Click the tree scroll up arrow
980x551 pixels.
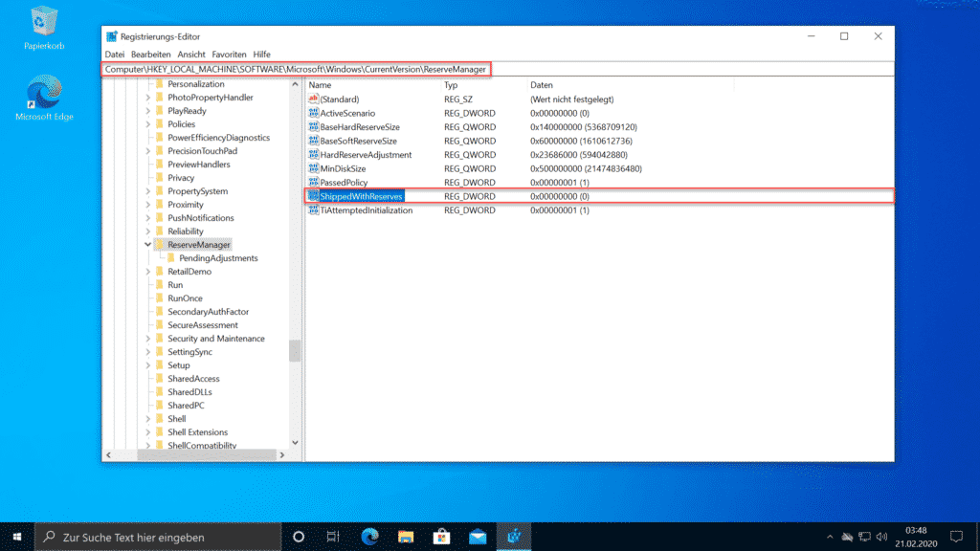[295, 84]
